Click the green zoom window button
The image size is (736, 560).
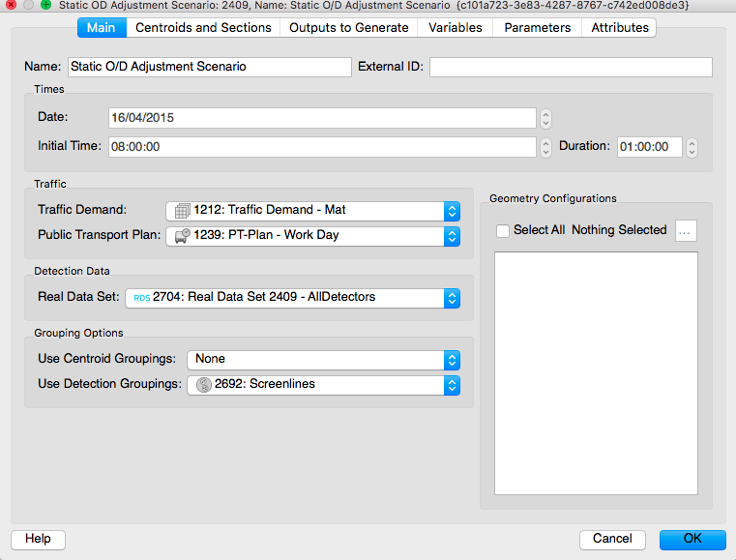tap(45, 5)
